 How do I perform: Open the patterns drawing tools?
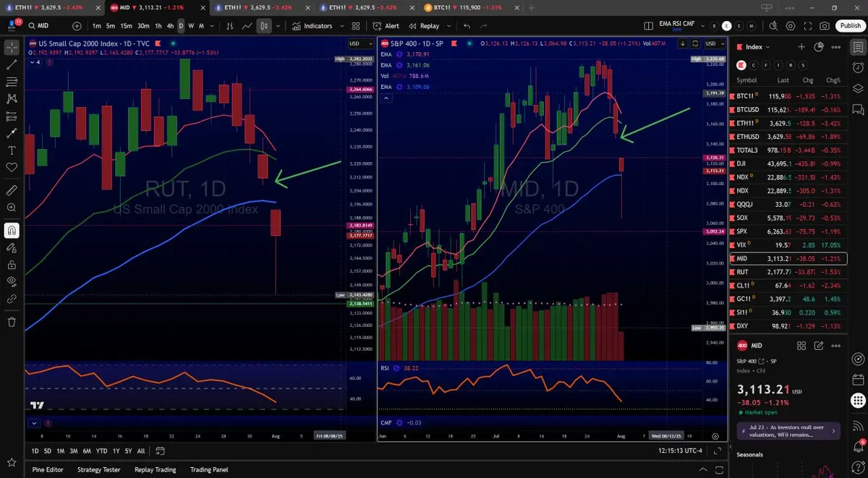point(12,98)
